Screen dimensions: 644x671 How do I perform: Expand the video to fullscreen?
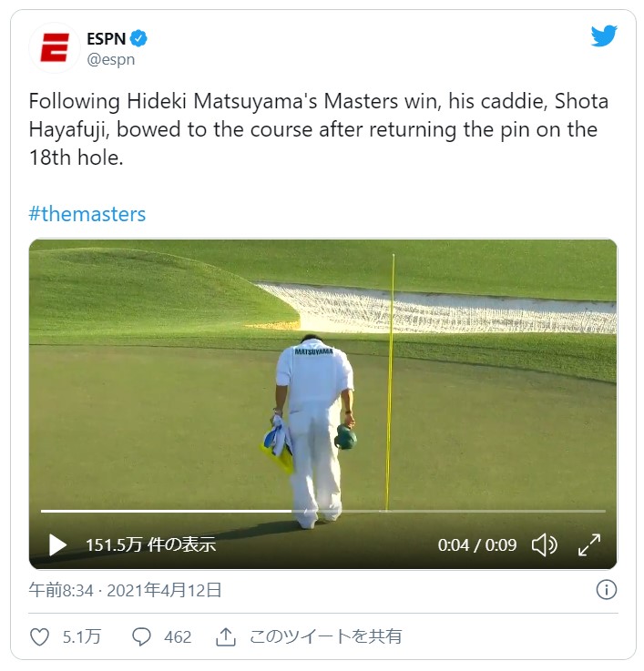(x=589, y=544)
